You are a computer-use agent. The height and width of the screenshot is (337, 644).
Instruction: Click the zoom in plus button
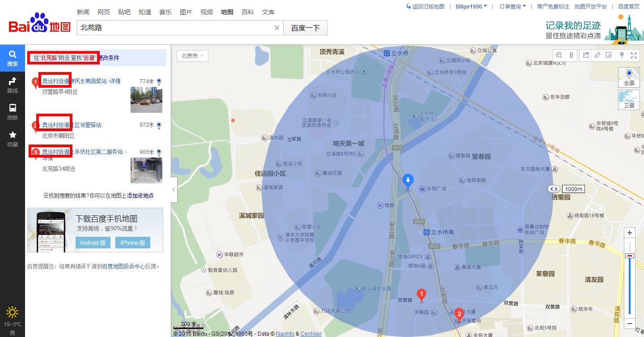coord(630,233)
